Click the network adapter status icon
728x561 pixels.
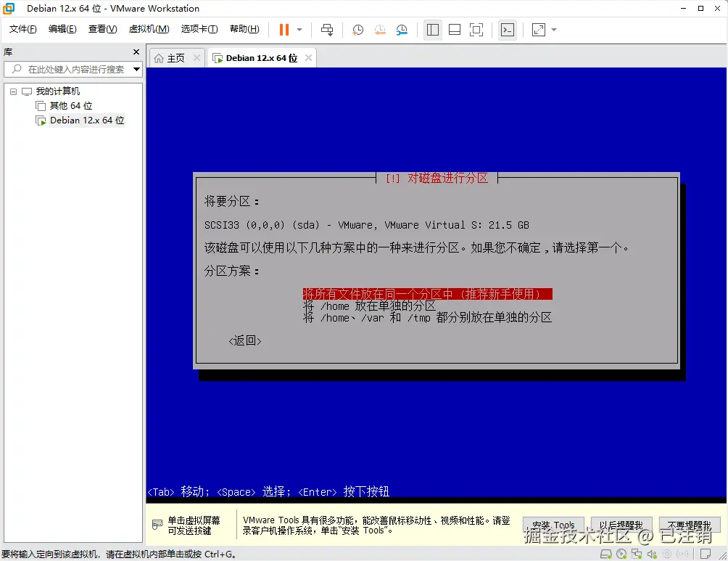tap(637, 554)
